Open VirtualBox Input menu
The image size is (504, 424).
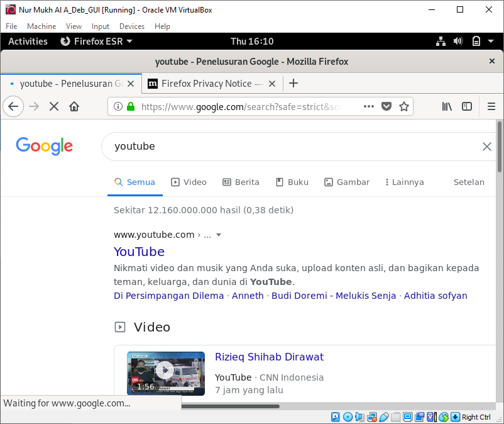tap(101, 26)
